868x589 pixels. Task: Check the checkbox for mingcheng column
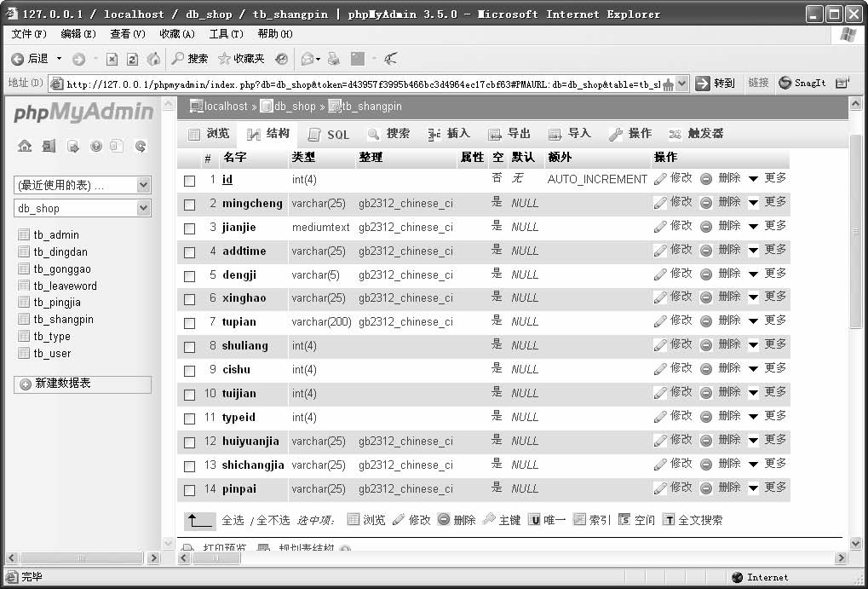click(x=189, y=205)
